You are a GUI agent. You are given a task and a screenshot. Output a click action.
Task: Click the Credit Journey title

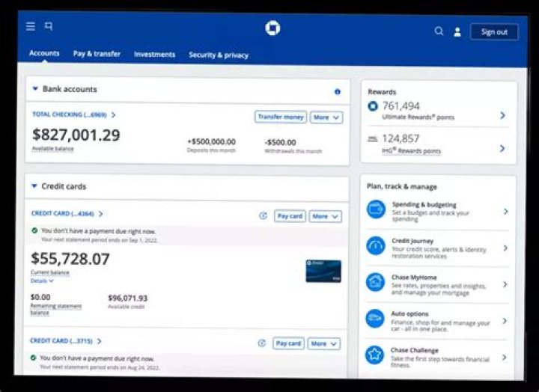[412, 241]
